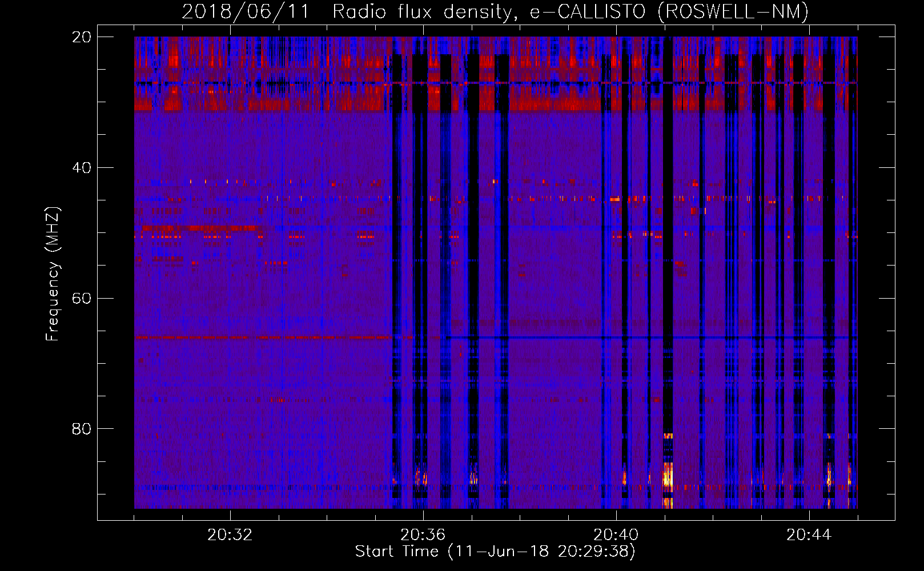Screen dimensions: 924x571
Task: Click the '20:40' time tick label
Action: (x=616, y=535)
